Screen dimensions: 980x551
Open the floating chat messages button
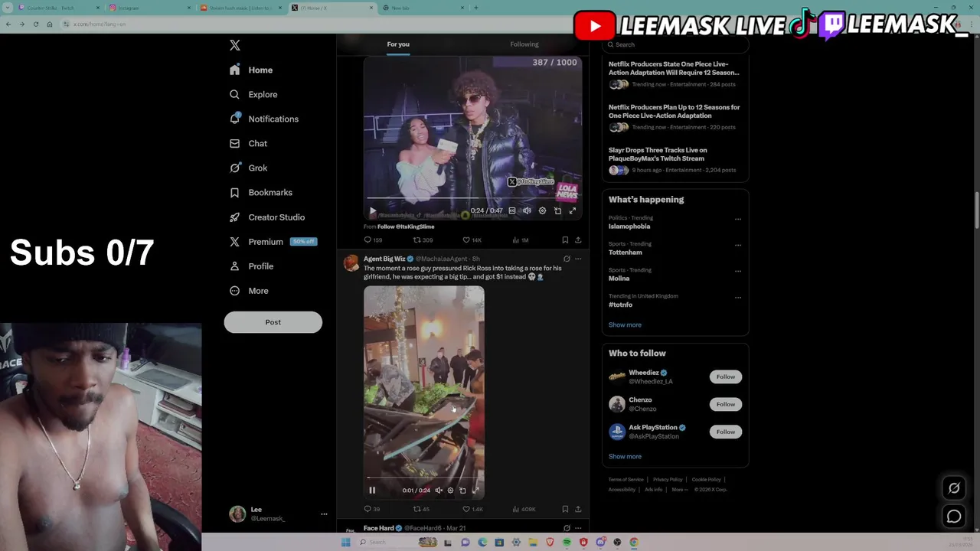(x=954, y=517)
